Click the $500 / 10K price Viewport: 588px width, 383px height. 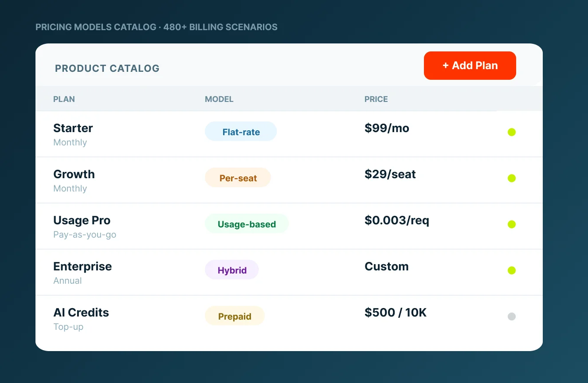coord(396,313)
